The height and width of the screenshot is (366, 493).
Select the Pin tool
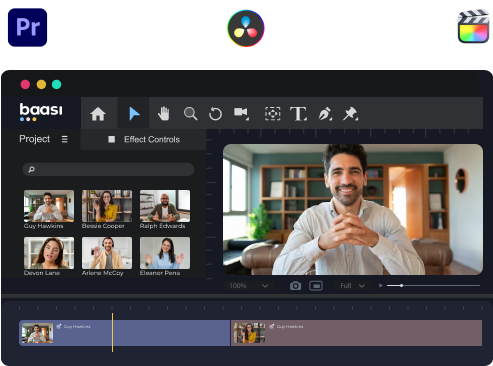tap(350, 114)
